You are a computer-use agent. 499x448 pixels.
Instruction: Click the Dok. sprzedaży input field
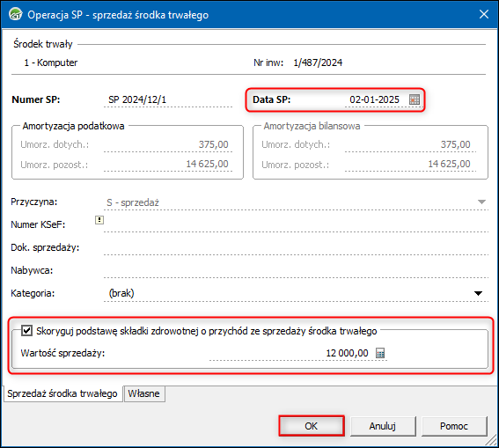tap(296, 247)
